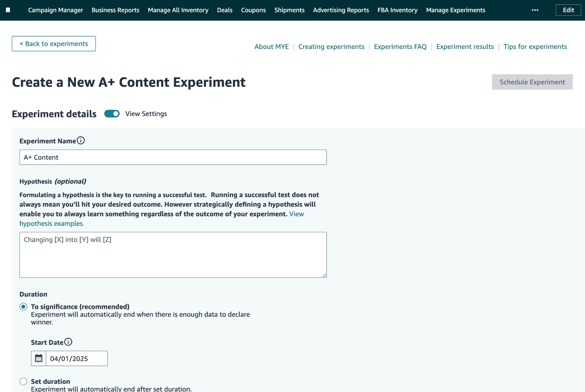Click the View hypothesis examples link
This screenshot has height=392, width=585.
(x=52, y=224)
